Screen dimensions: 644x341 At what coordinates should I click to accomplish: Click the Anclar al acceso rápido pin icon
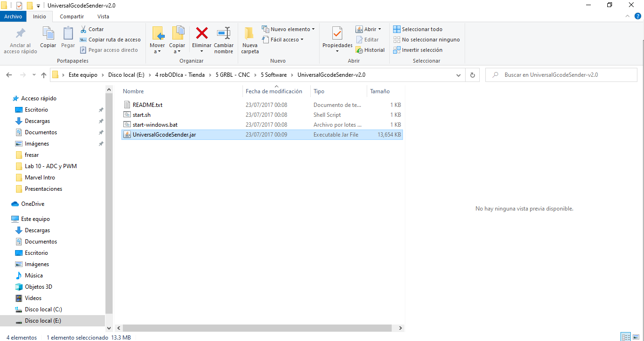pyautogui.click(x=20, y=34)
